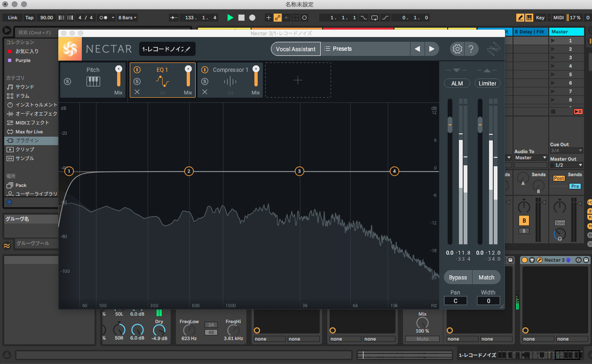The width and height of the screenshot is (592, 364).
Task: Adjust the EQ 1 module Mix slider
Action: [x=188, y=76]
